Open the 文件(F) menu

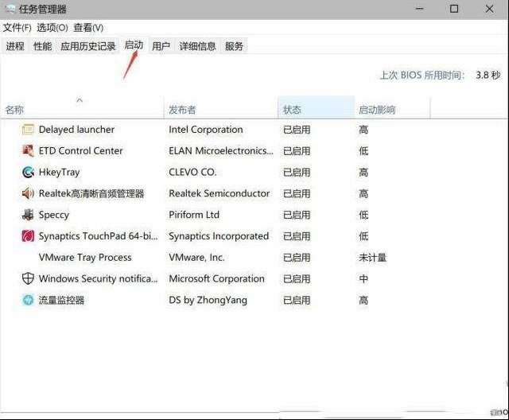click(x=17, y=28)
